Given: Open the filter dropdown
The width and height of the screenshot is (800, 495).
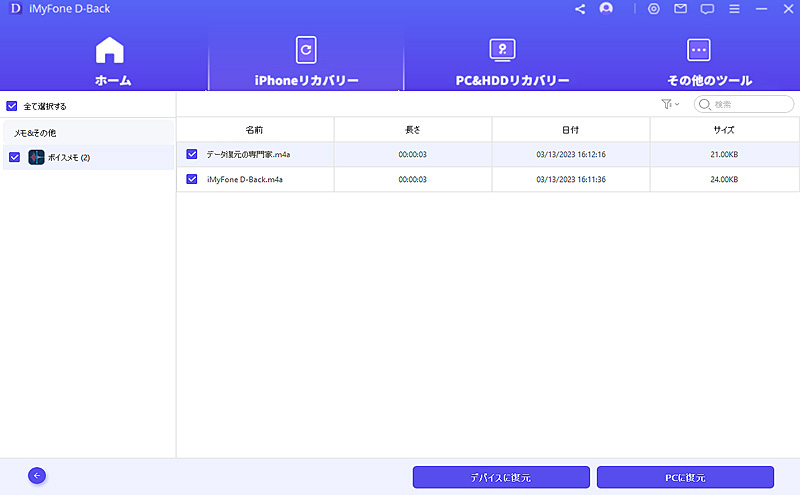Looking at the screenshot, I should (670, 104).
